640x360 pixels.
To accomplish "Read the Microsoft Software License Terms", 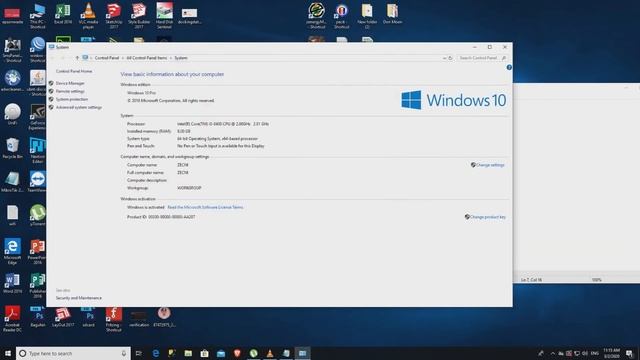I will (x=205, y=207).
